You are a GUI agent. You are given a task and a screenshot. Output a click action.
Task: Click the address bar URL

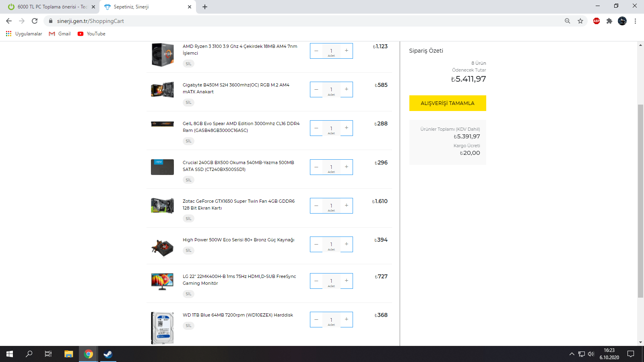tap(90, 21)
